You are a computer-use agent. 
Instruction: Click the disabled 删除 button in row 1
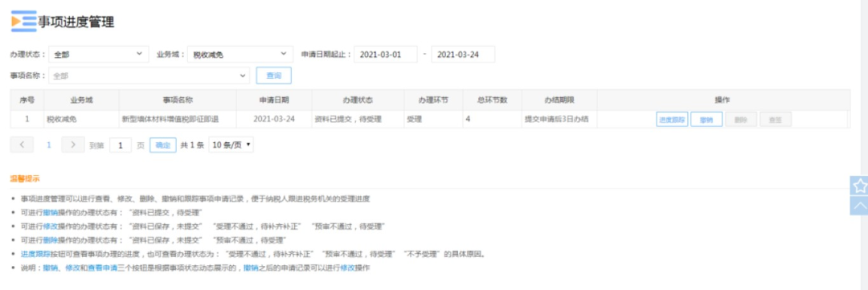[741, 120]
